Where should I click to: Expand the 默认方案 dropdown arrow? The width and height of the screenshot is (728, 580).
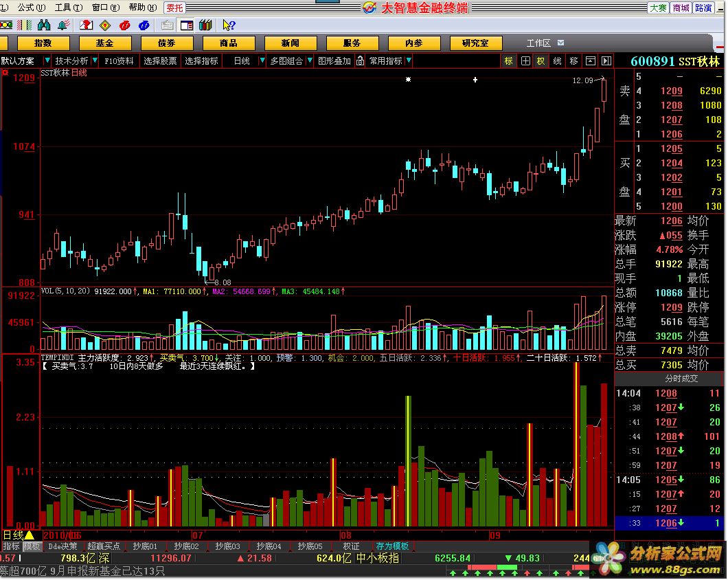click(47, 60)
